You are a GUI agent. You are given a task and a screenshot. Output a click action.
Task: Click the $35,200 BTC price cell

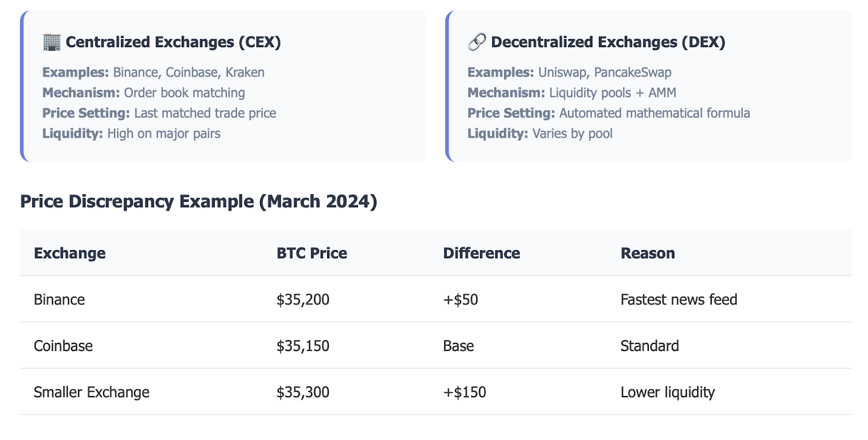pyautogui.click(x=303, y=299)
